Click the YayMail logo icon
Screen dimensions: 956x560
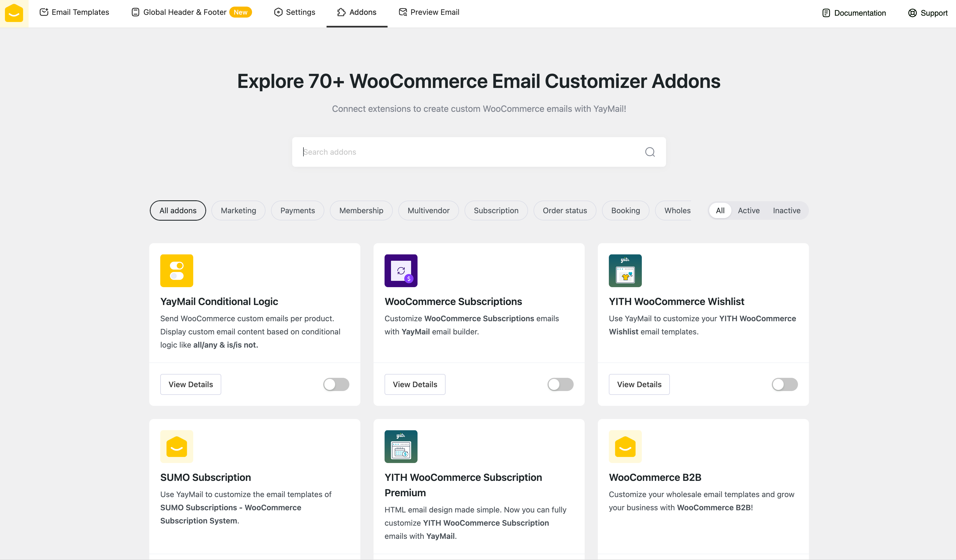(x=14, y=13)
